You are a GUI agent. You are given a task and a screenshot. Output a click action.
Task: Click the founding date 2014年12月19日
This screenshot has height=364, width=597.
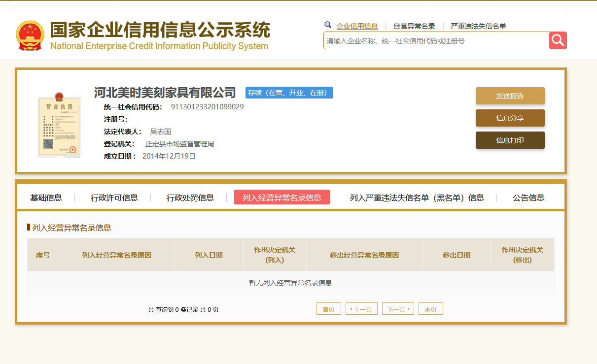(x=169, y=156)
